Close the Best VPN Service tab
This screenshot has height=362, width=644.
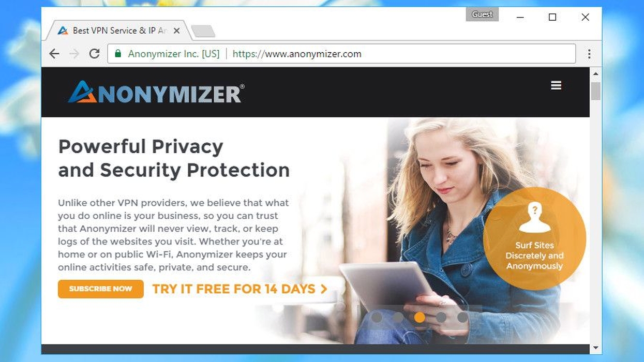pos(176,31)
